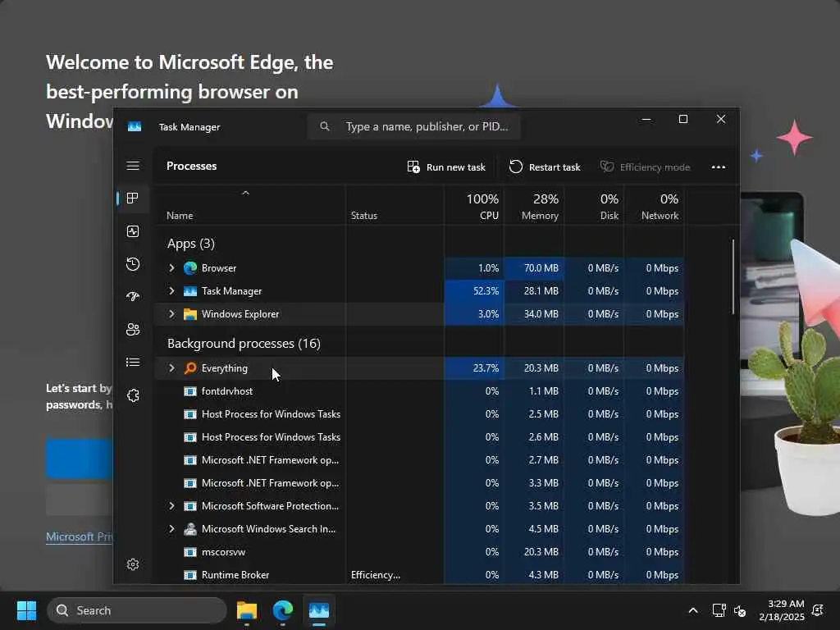Sort processes by Network column
Image resolution: width=840 pixels, height=630 pixels.
pyautogui.click(x=654, y=206)
